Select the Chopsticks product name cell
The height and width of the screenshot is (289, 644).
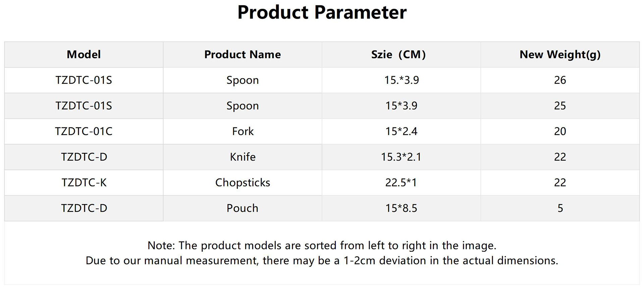[x=243, y=183]
